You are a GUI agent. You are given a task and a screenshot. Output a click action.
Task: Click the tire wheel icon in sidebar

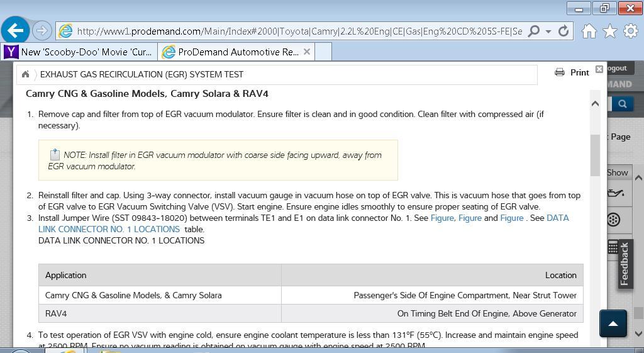tap(614, 220)
